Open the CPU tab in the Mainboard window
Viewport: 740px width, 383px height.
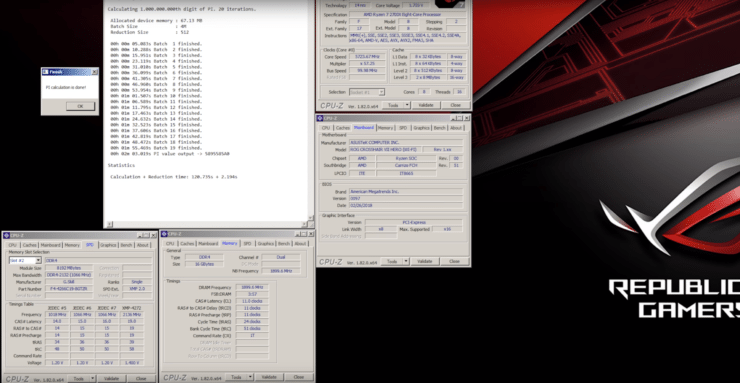click(x=326, y=128)
